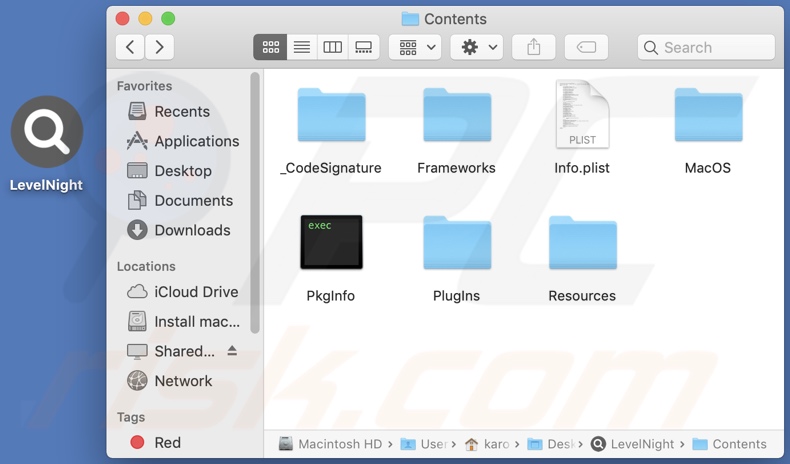This screenshot has width=790, height=464.
Task: Click the sidebar vertical scrollbar
Action: pyautogui.click(x=255, y=203)
